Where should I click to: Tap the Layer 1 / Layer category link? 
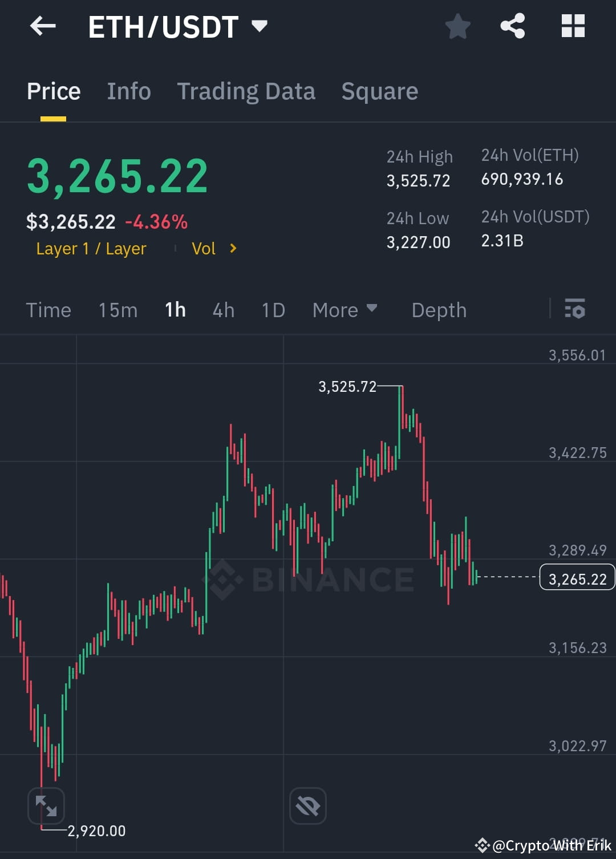click(x=91, y=248)
